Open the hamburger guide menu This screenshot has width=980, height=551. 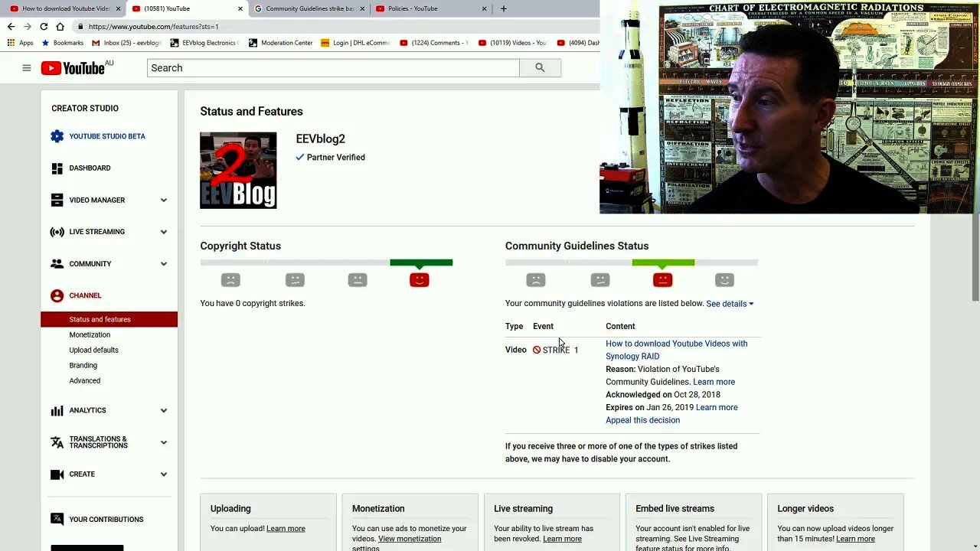26,68
